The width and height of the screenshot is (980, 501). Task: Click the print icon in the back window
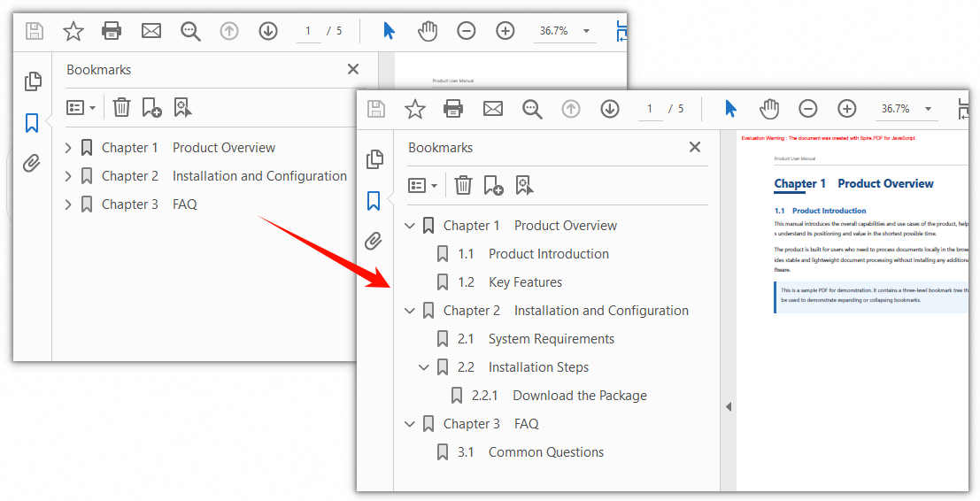(112, 31)
